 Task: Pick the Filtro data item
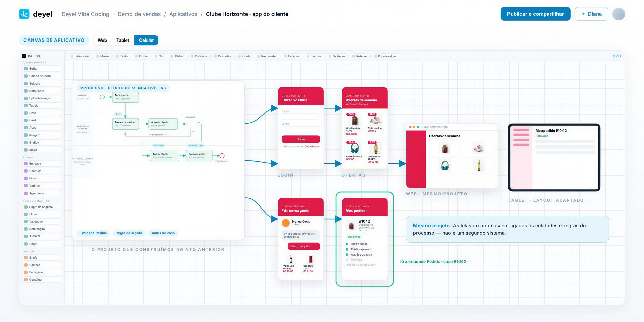42,178
